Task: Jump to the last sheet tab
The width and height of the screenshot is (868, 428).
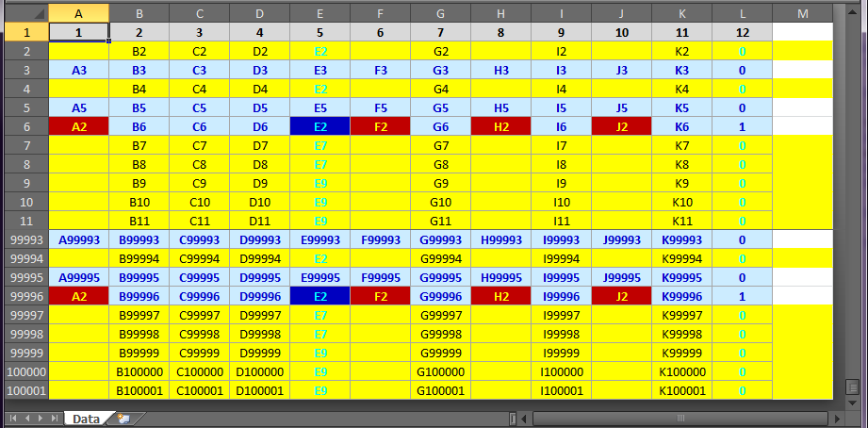Action: [x=55, y=418]
